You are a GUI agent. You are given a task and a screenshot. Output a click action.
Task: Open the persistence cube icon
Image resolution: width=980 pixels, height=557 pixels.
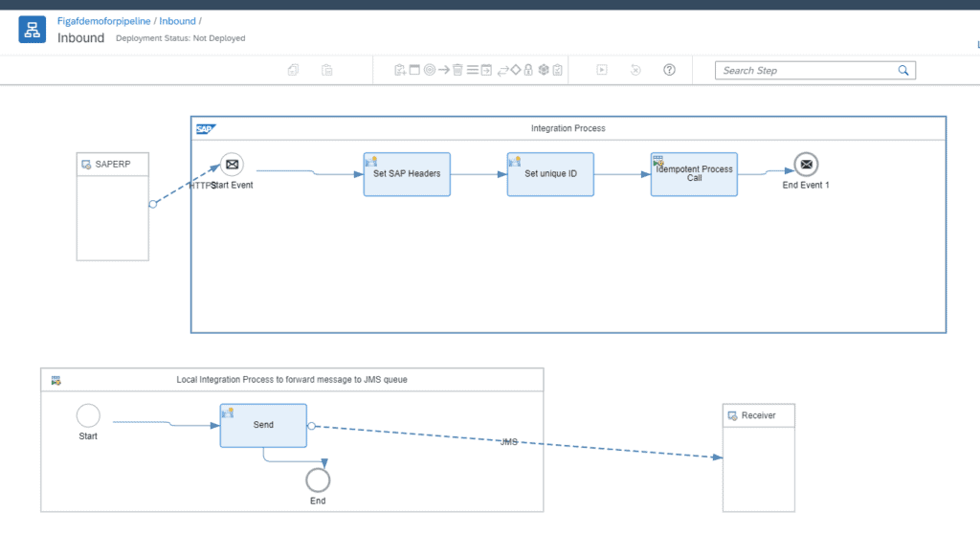coord(544,70)
